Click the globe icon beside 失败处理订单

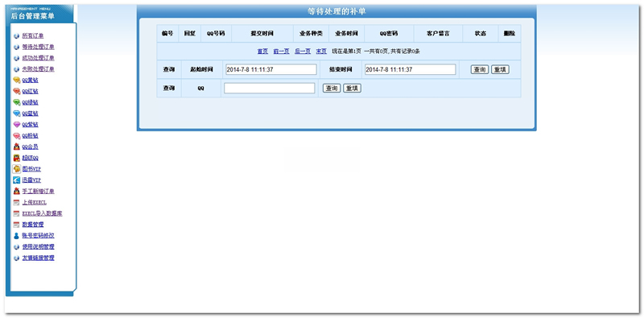tap(16, 69)
